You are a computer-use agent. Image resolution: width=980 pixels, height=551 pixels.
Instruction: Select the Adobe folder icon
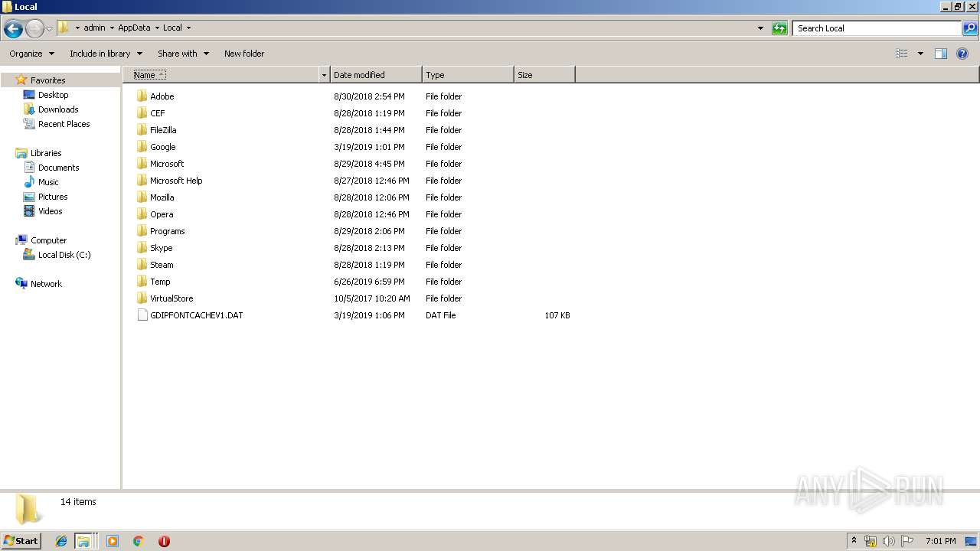point(142,96)
